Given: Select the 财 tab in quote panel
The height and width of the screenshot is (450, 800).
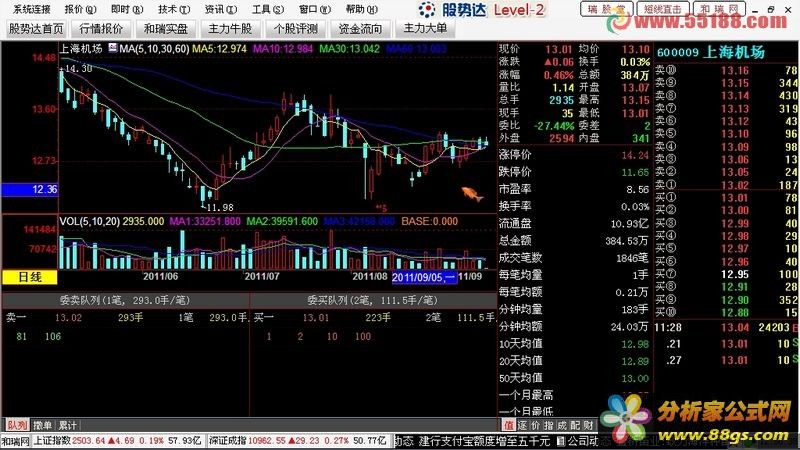Looking at the screenshot, I should (x=588, y=425).
